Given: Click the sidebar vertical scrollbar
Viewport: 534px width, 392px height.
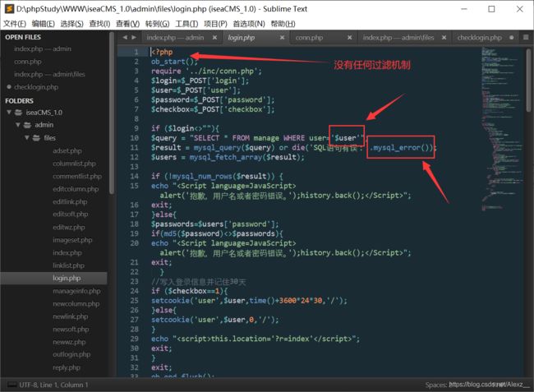Looking at the screenshot, I should point(112,113).
